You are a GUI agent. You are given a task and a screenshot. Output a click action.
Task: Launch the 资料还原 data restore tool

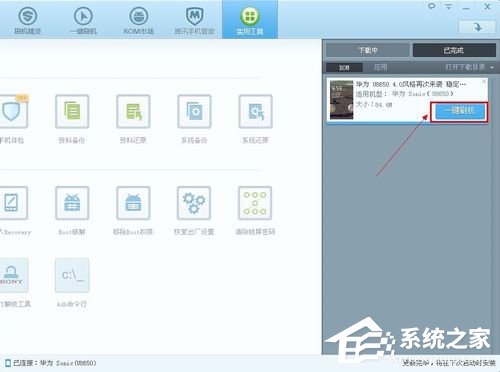click(133, 111)
